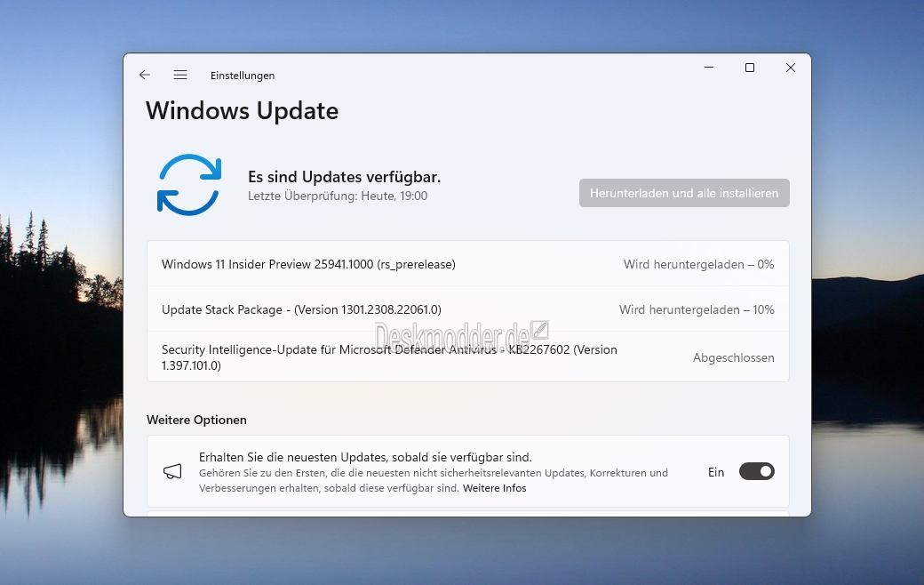Maximize the Einstellungen window
The height and width of the screenshot is (585, 924).
(750, 68)
